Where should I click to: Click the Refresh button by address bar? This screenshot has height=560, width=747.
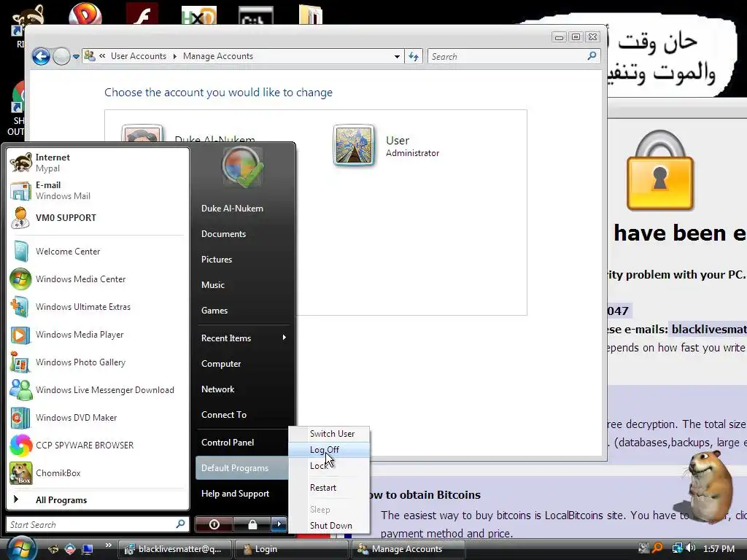pyautogui.click(x=414, y=57)
